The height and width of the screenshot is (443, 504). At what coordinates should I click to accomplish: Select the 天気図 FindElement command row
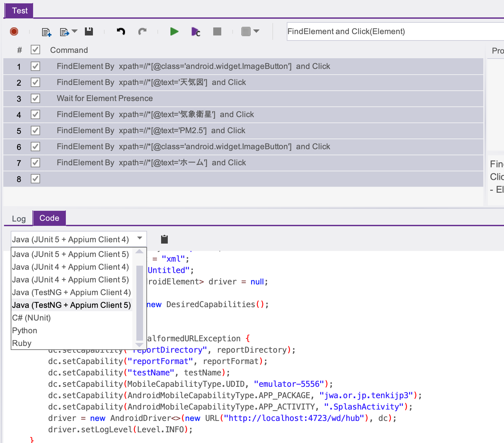point(243,82)
